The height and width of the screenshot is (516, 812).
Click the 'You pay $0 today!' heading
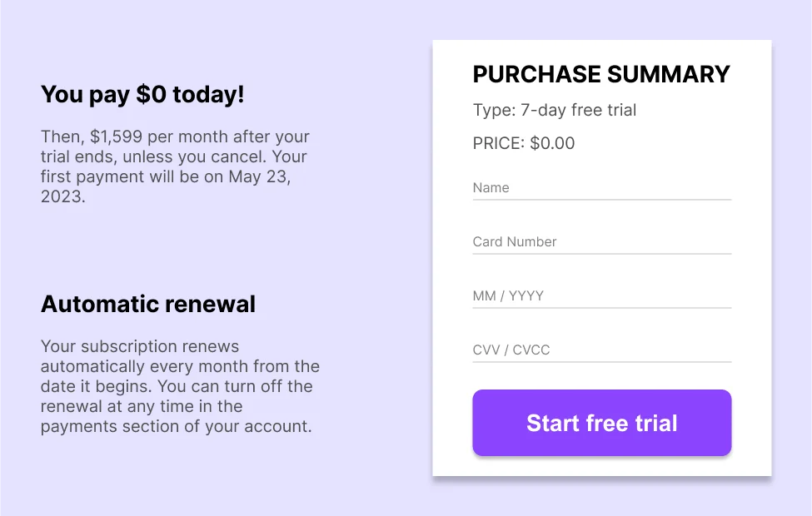[x=142, y=95]
